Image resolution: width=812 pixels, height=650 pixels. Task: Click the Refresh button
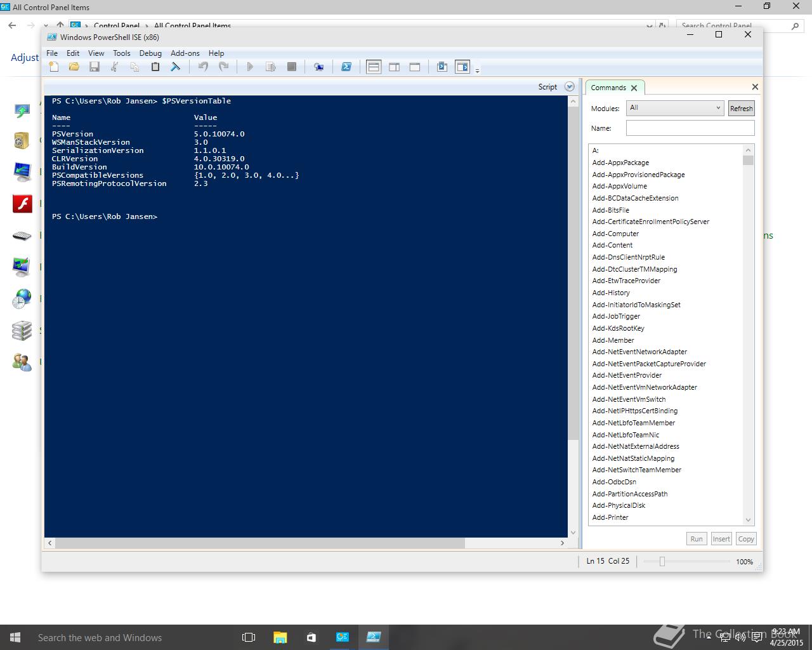click(741, 109)
